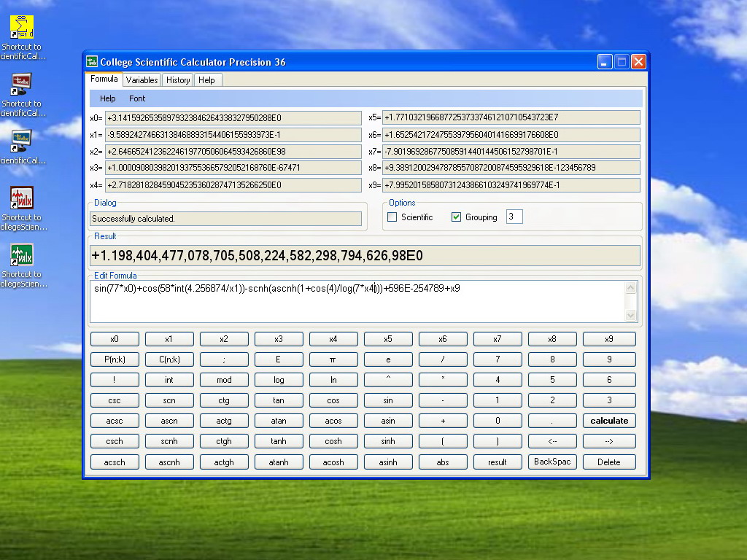Click the open parenthesis button
The image size is (747, 560).
(443, 441)
